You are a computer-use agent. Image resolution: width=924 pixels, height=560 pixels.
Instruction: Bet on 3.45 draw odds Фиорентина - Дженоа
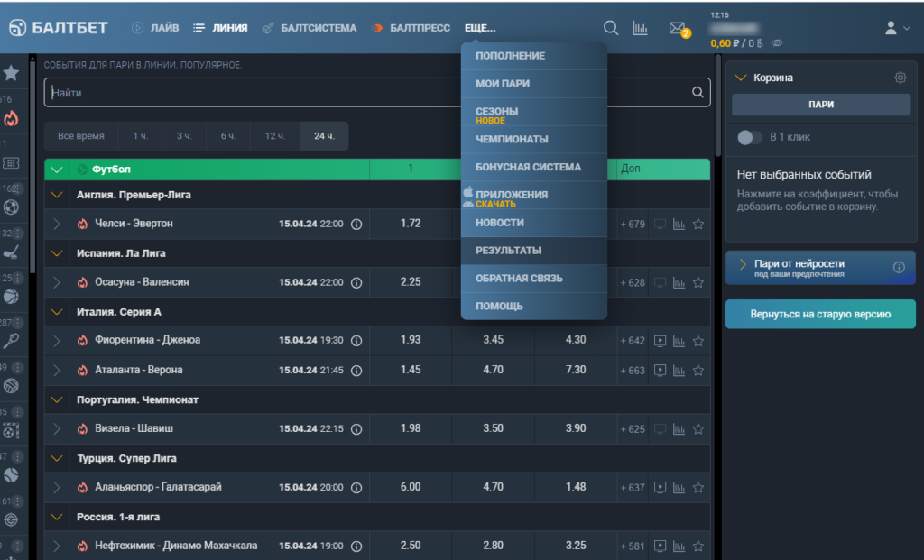(x=494, y=340)
